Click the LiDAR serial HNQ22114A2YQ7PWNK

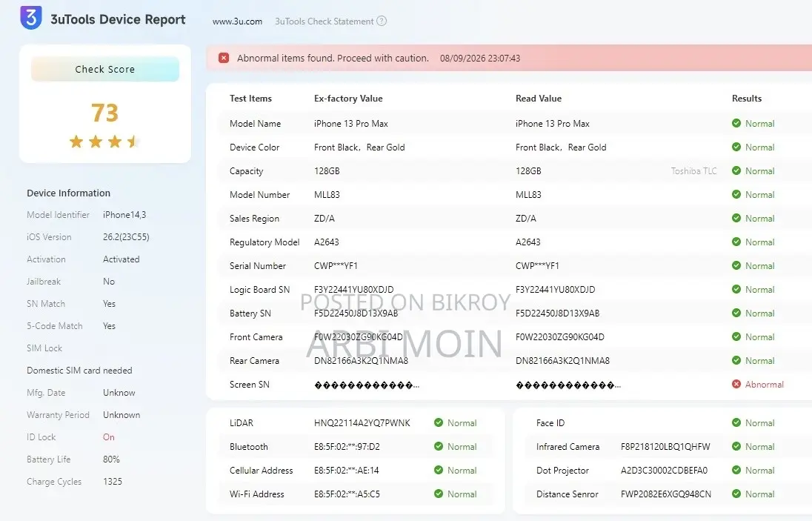point(362,423)
